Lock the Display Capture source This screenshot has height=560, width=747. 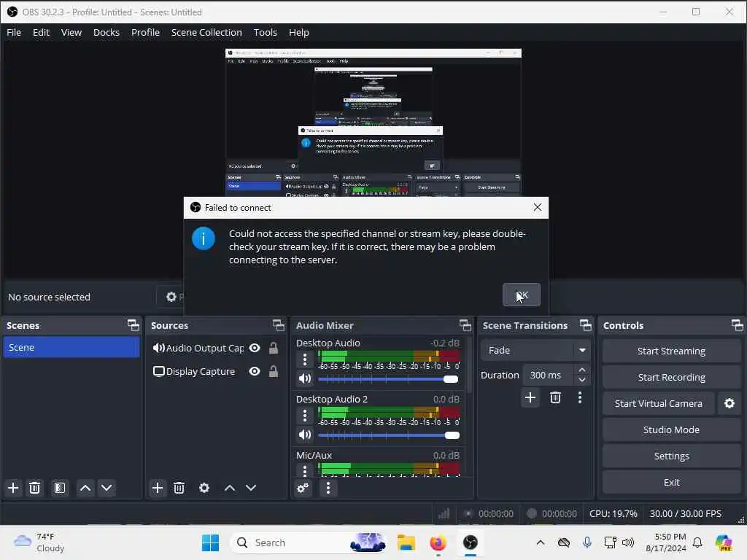tap(274, 371)
